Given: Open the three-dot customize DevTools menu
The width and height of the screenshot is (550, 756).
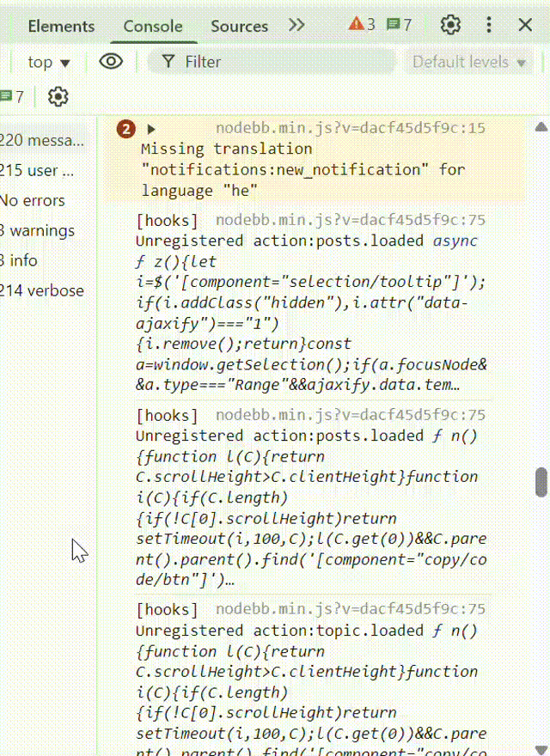Looking at the screenshot, I should 489,25.
